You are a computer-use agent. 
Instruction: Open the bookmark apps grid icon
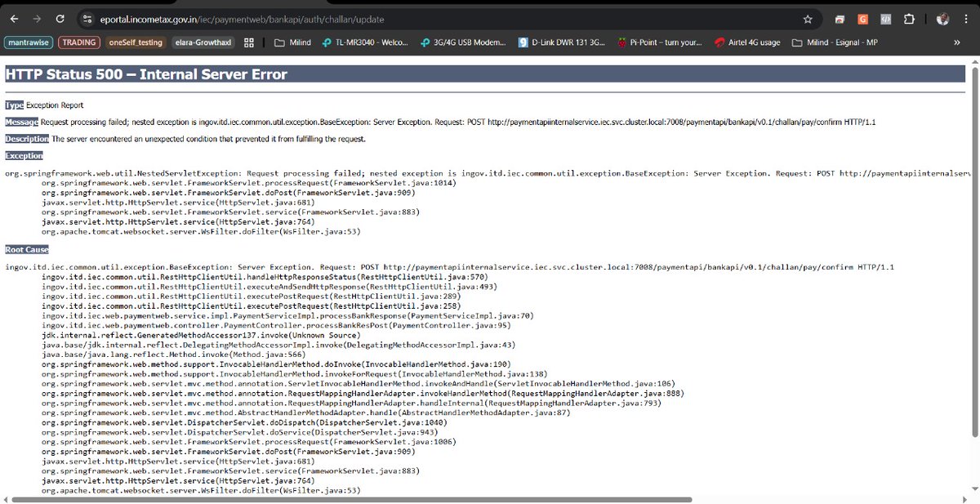(x=250, y=42)
